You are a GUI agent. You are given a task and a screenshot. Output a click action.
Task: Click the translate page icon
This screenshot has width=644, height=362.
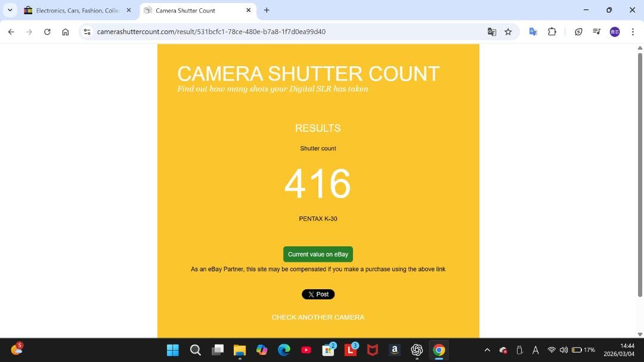click(x=491, y=32)
